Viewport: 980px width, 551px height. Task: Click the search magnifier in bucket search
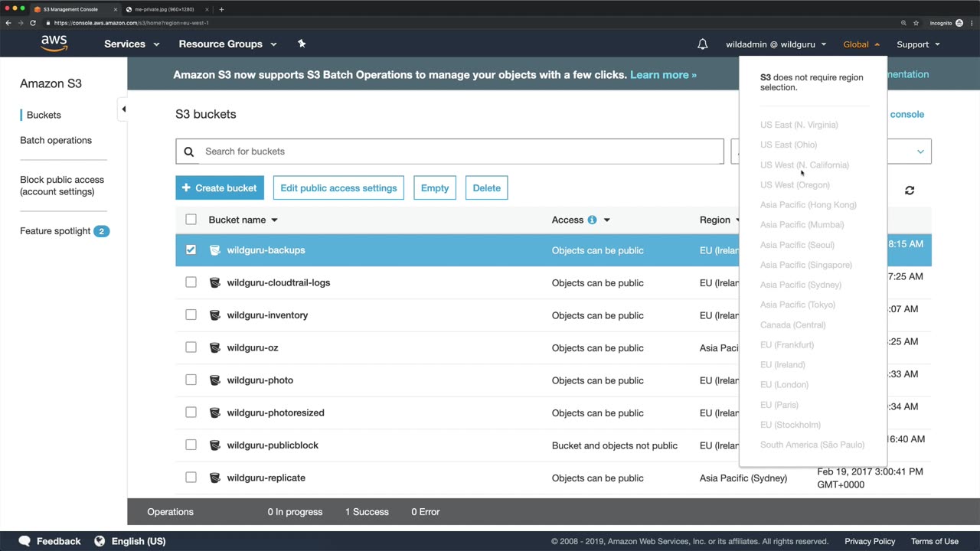coord(188,152)
